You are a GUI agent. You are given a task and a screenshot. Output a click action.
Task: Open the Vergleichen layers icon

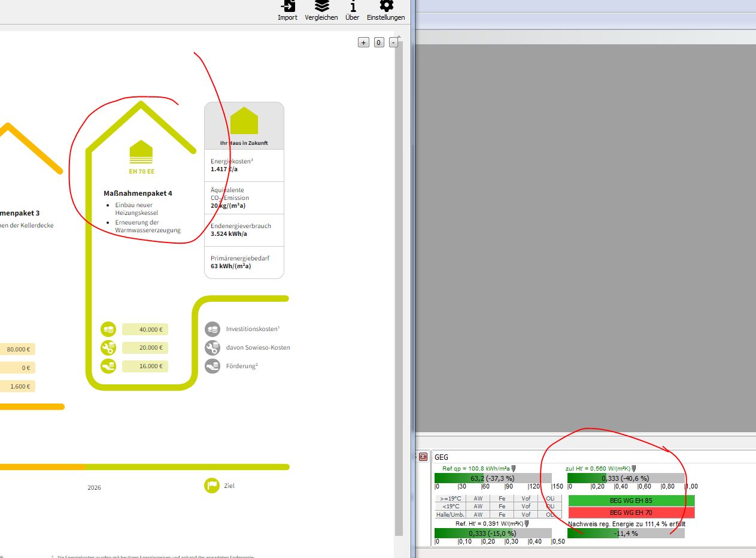click(321, 7)
